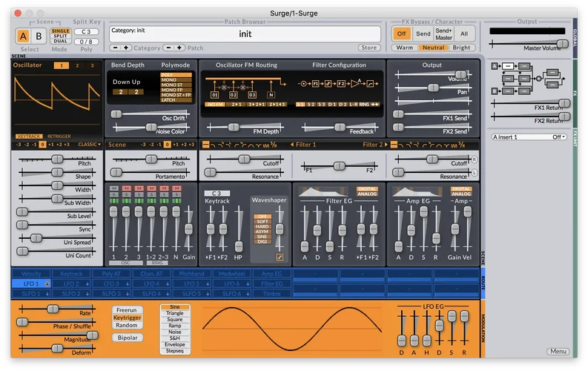The height and width of the screenshot is (371, 588).
Task: Click the LFO 2 modulation source arrow
Action: tap(87, 284)
